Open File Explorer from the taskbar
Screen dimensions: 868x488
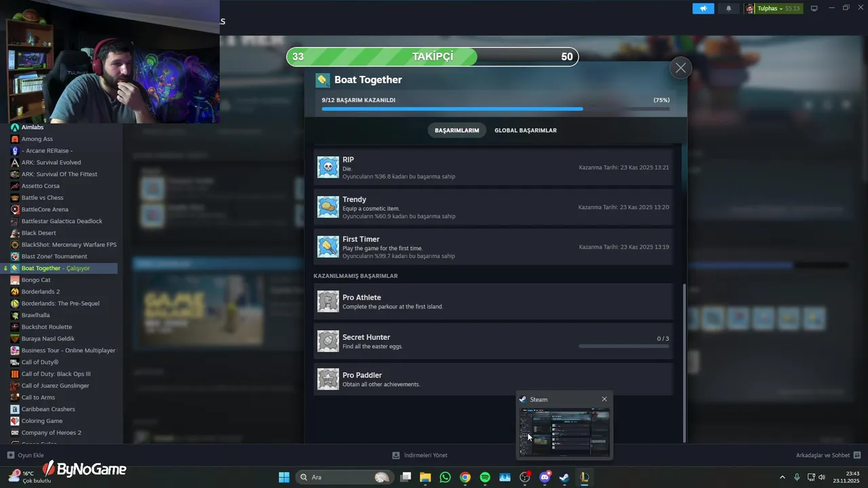click(425, 477)
